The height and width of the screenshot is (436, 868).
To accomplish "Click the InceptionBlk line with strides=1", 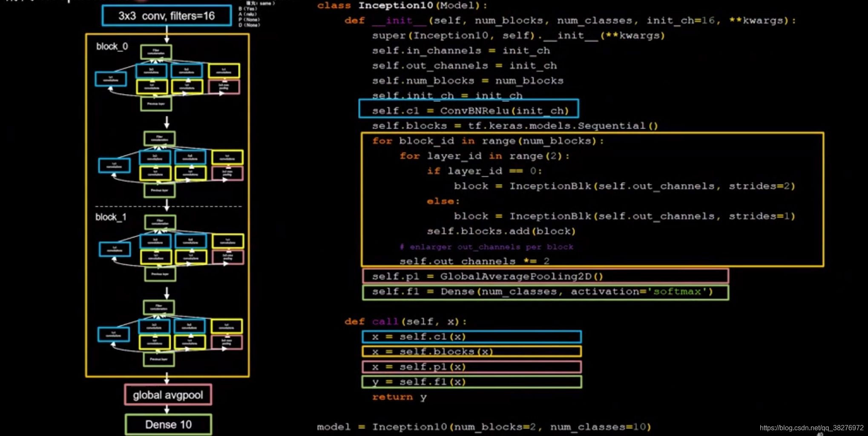I will [624, 216].
